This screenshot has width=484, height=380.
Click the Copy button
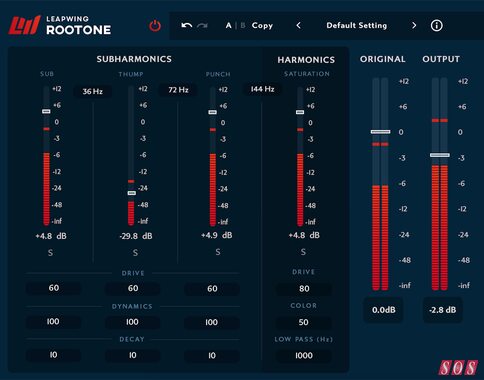click(x=262, y=25)
